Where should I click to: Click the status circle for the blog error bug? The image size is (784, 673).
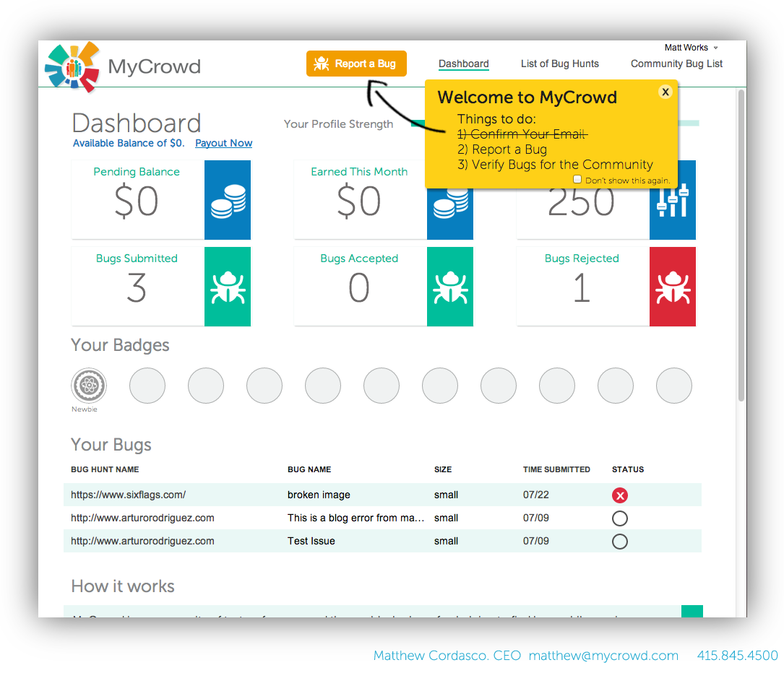(x=620, y=518)
